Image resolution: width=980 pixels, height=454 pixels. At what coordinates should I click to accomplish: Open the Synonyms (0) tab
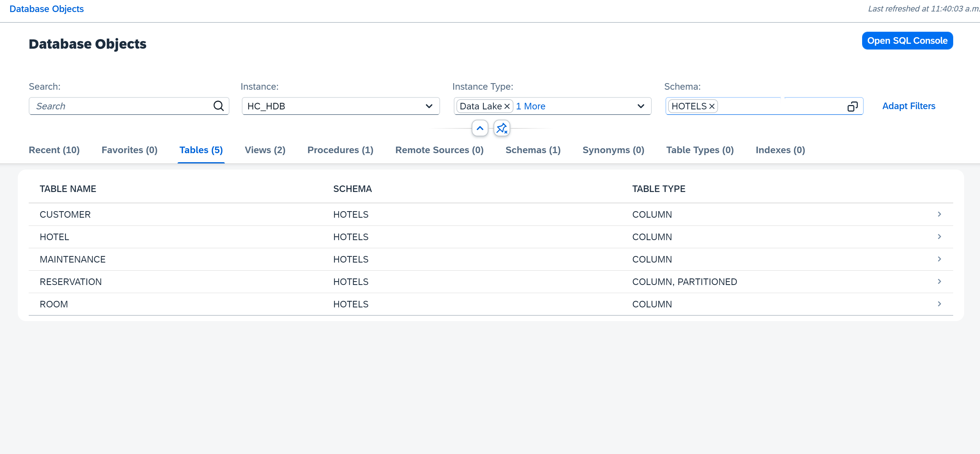click(x=613, y=150)
